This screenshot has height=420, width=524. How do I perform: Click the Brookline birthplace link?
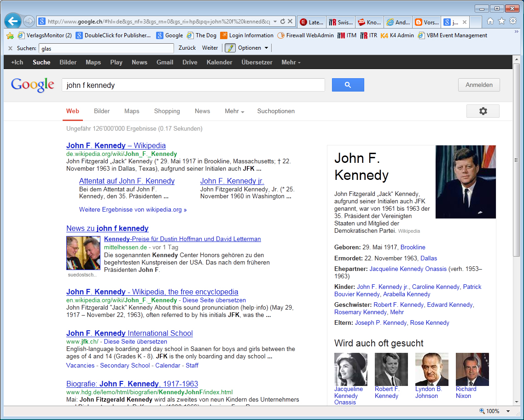413,247
